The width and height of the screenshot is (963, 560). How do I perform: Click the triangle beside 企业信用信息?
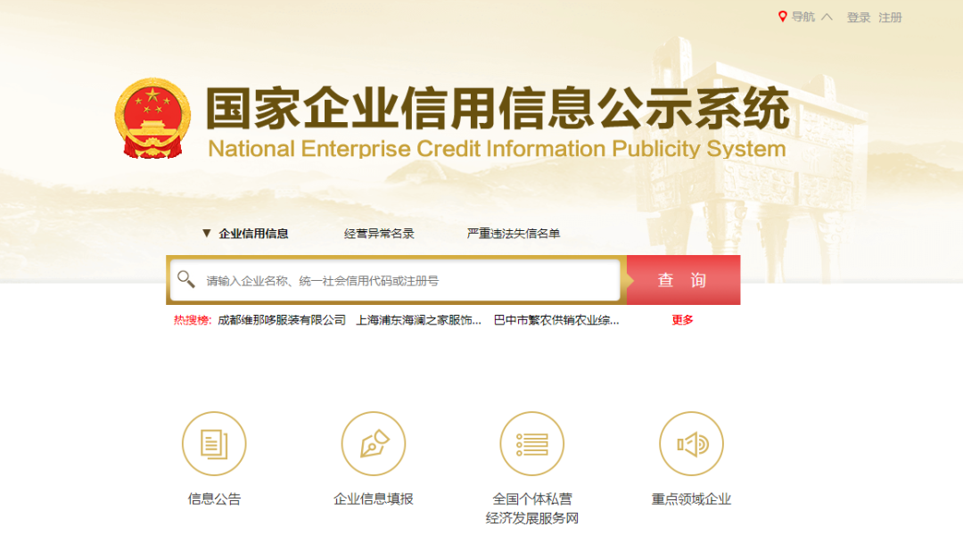click(206, 234)
